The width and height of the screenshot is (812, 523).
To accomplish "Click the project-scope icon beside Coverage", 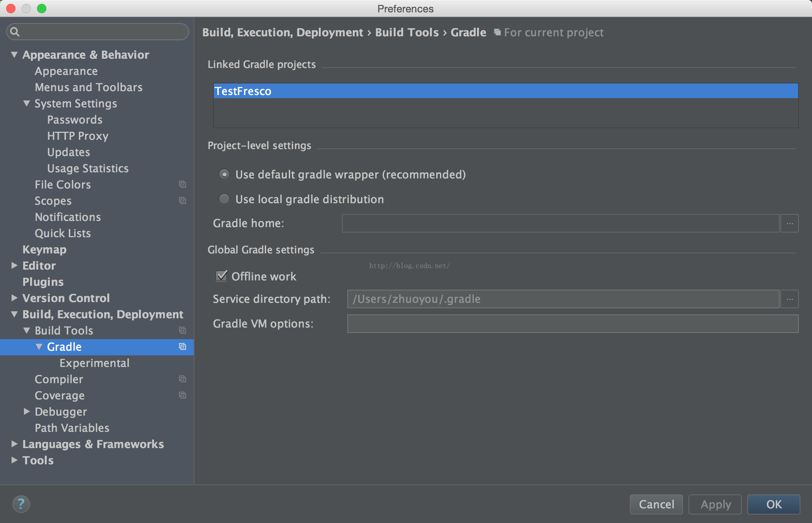I will [183, 395].
